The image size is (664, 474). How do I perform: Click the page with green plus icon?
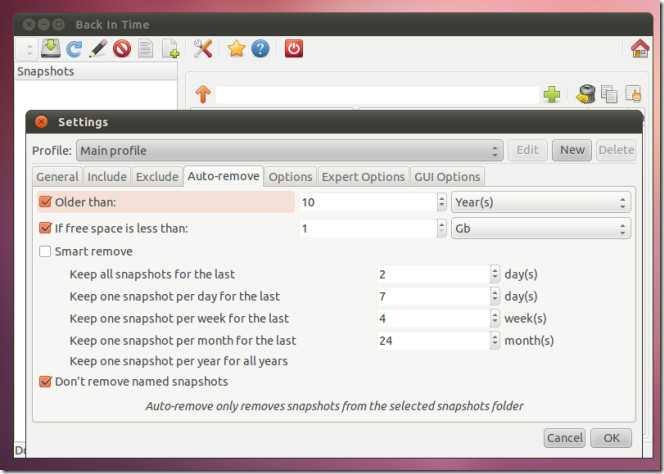tap(171, 49)
